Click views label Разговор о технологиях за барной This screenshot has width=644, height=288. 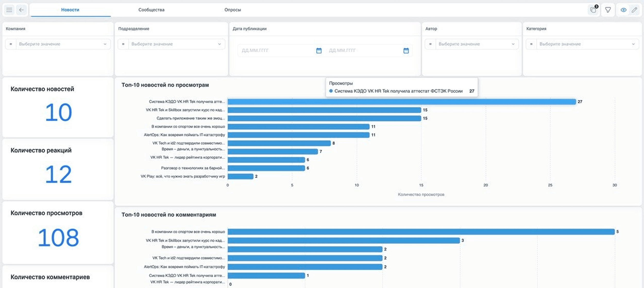click(x=193, y=168)
